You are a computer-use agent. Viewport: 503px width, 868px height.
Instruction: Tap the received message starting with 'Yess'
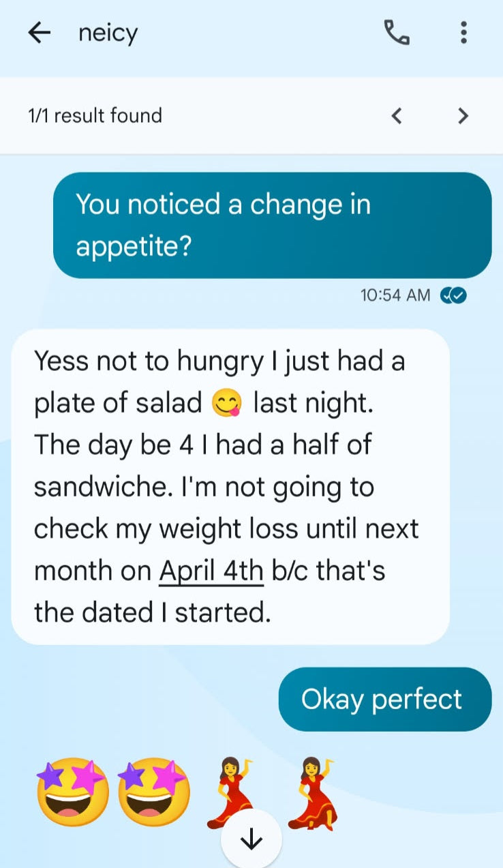click(230, 486)
